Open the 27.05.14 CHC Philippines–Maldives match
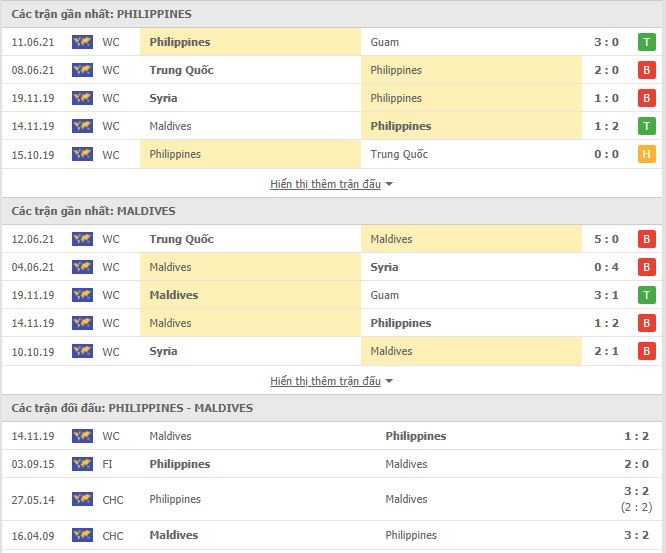The height and width of the screenshot is (553, 666). [x=332, y=499]
